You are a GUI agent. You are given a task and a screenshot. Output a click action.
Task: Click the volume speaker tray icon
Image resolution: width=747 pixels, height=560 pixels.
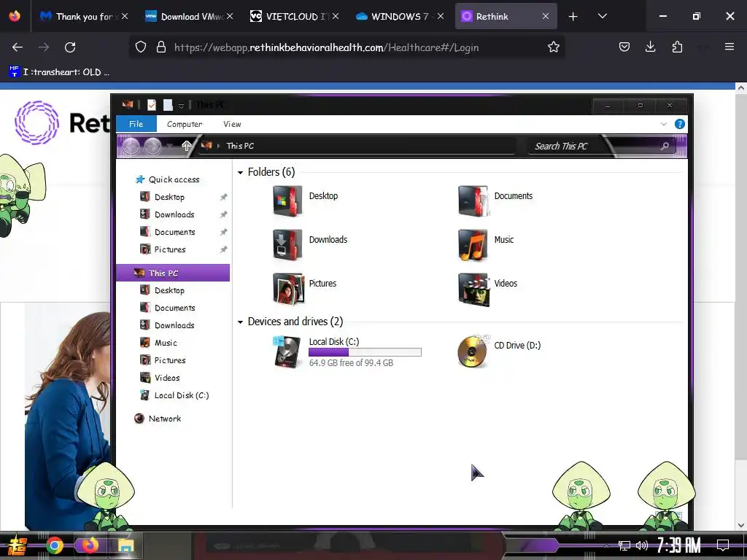642,545
